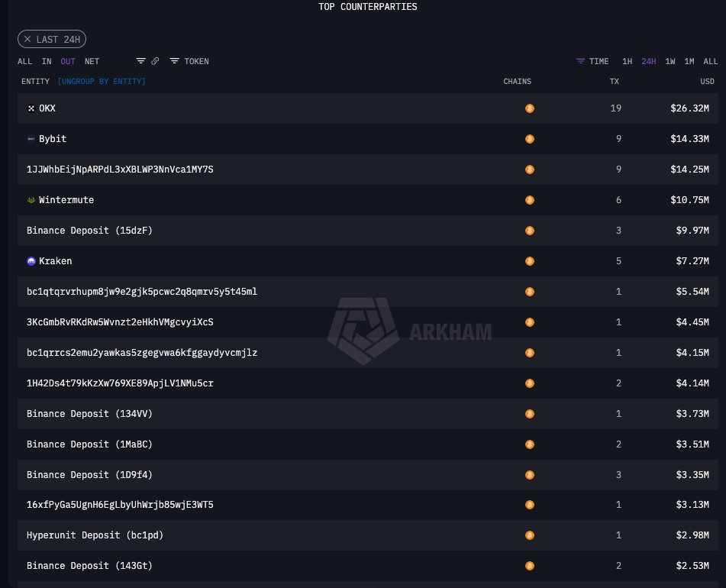Screen dimensions: 726x588
Task: Set time range to ALL
Action: coord(710,61)
